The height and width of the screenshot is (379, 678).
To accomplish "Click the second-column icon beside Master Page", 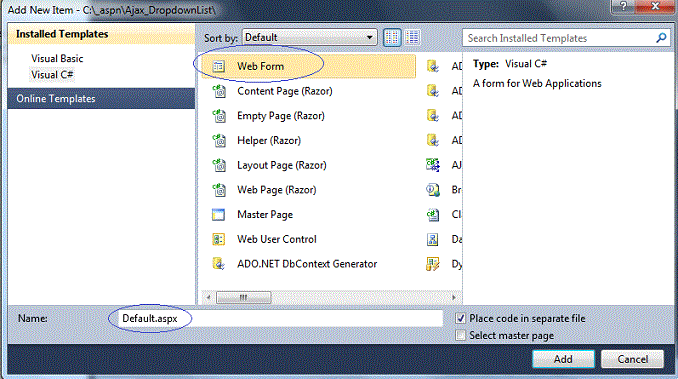I will [x=433, y=214].
